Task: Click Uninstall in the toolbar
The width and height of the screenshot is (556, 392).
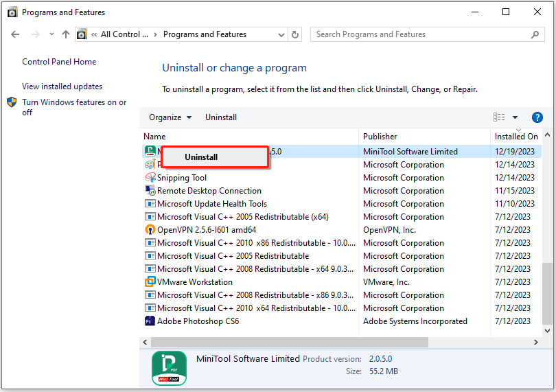Action: pos(221,117)
